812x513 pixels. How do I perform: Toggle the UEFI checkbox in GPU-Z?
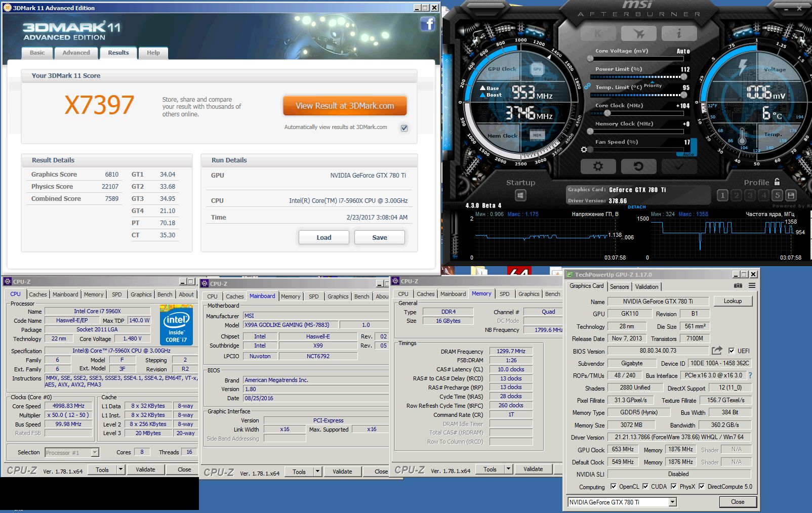point(732,351)
